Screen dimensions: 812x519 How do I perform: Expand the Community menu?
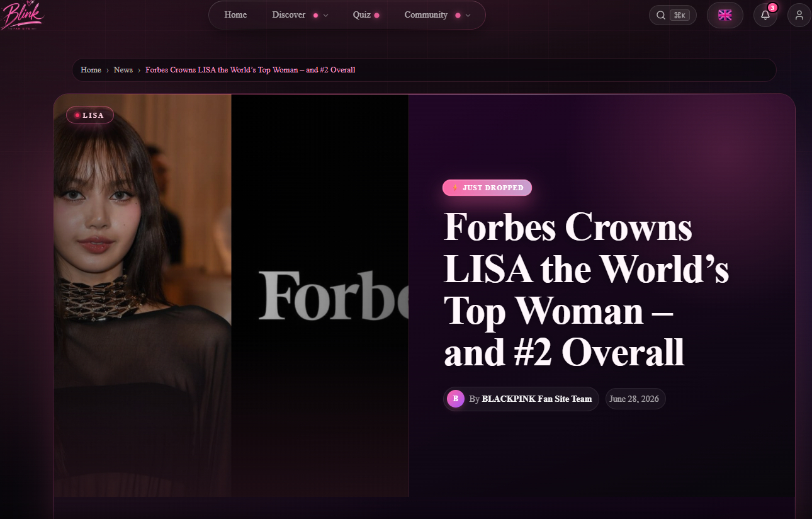[x=437, y=15]
